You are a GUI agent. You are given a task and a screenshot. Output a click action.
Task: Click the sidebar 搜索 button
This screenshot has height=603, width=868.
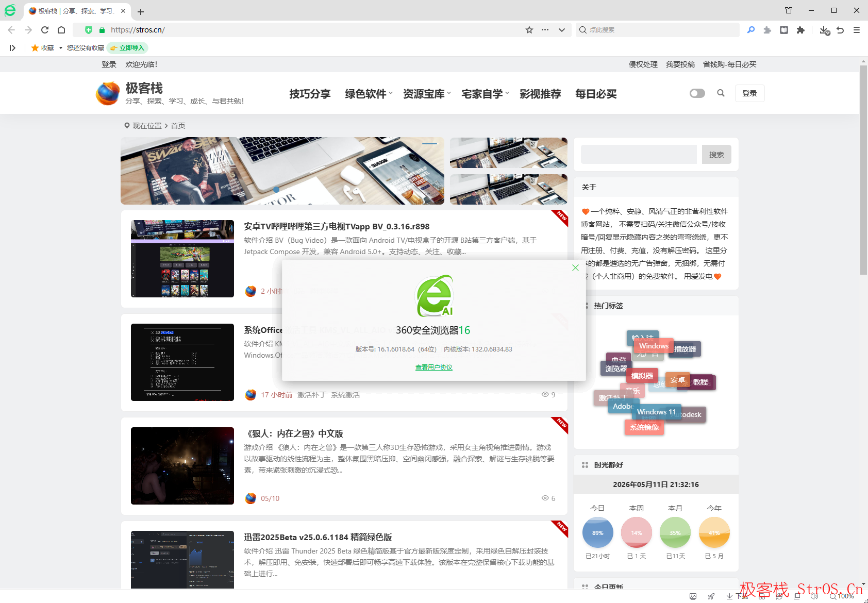(x=716, y=155)
